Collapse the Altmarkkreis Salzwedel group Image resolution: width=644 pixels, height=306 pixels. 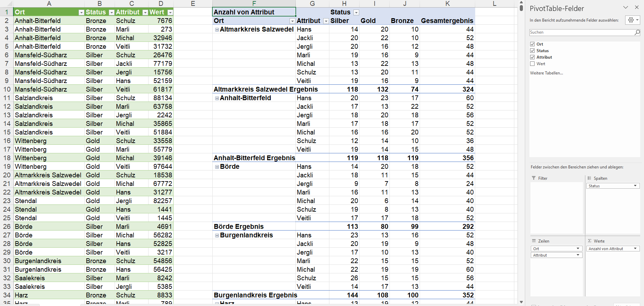point(217,30)
